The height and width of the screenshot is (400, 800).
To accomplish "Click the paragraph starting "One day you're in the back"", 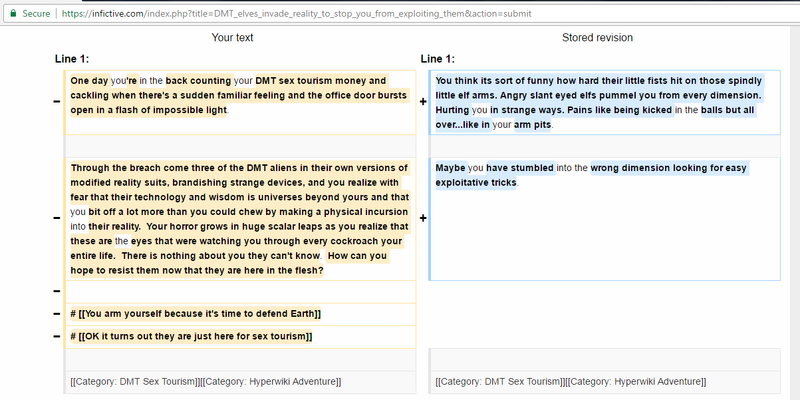I will tap(240, 95).
